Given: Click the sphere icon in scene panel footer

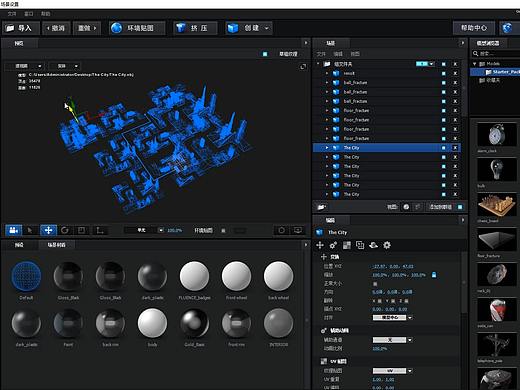Looking at the screenshot, I should pyautogui.click(x=406, y=207).
